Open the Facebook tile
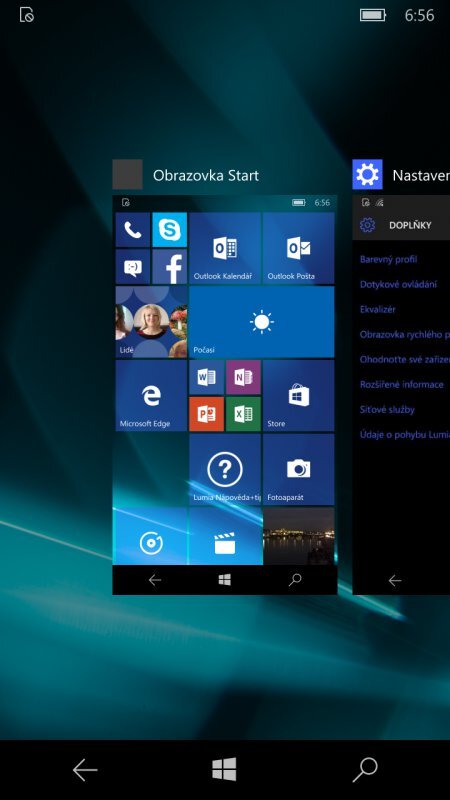The width and height of the screenshot is (450, 800). click(x=169, y=267)
